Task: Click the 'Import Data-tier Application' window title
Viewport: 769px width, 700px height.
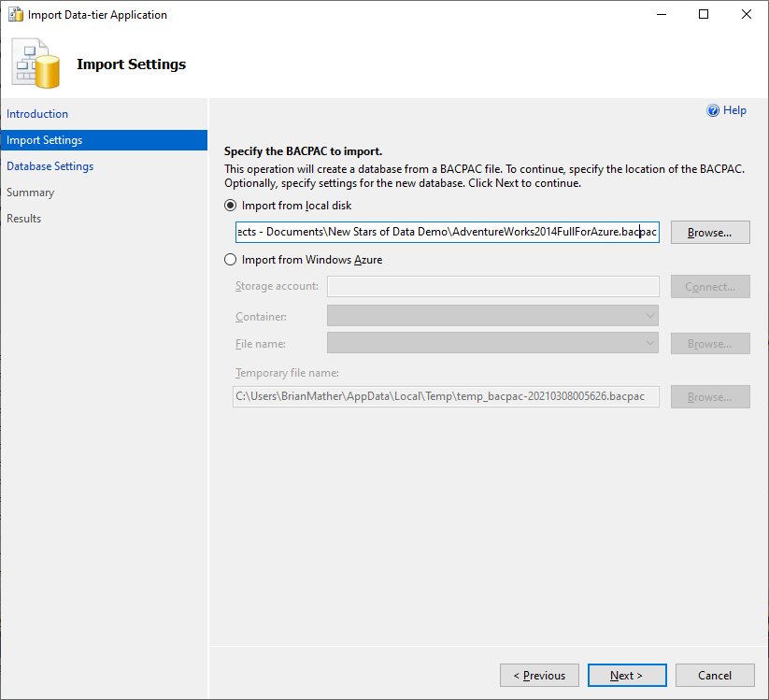Action: [x=97, y=15]
